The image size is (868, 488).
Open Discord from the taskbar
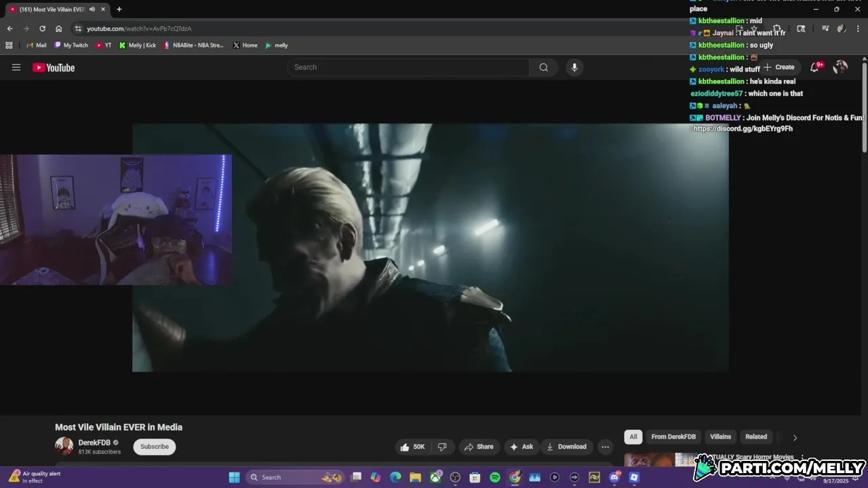click(614, 477)
